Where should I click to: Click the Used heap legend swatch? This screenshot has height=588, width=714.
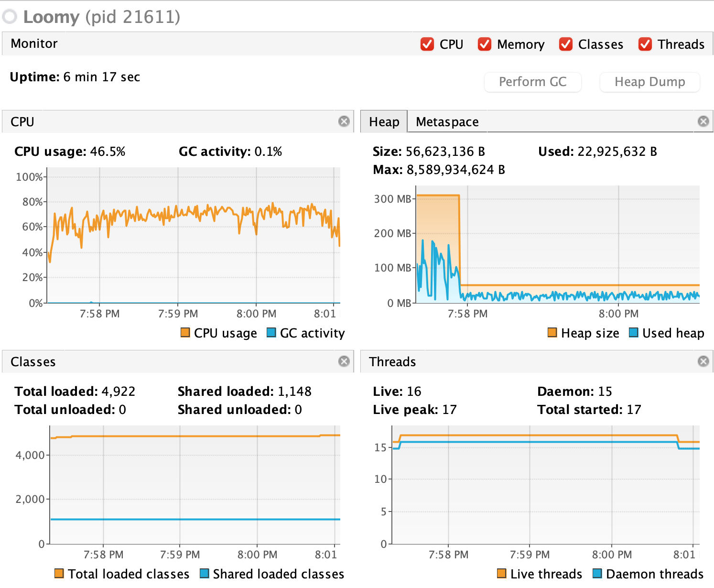coord(633,332)
